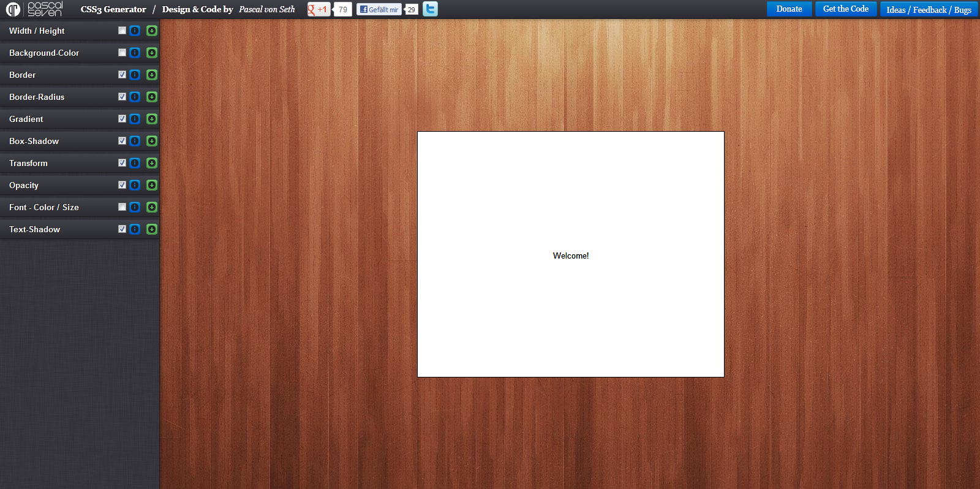The image size is (980, 489).
Task: Select the Text-Shadow panel label
Action: pos(35,229)
